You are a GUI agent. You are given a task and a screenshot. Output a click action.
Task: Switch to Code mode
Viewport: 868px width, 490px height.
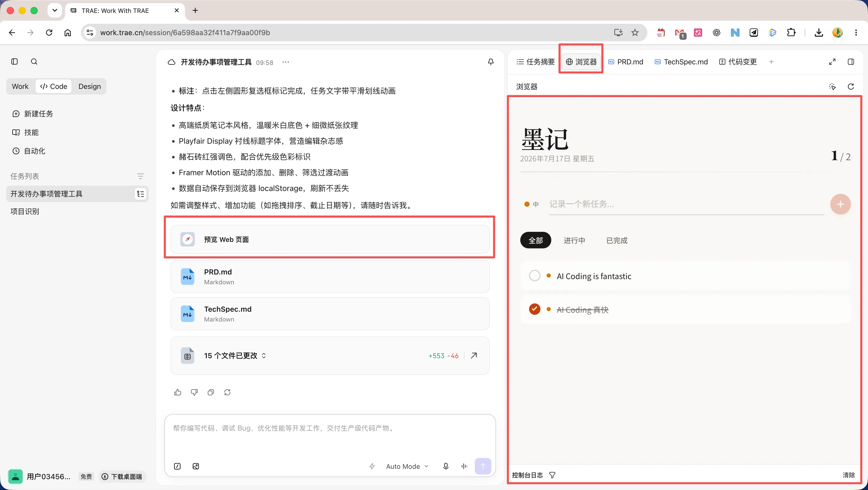click(x=53, y=86)
